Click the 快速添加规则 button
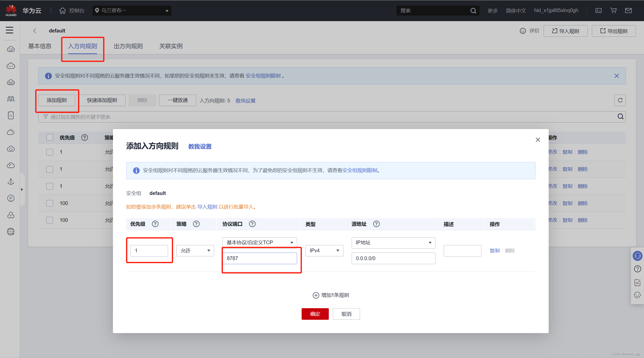Screen dimensions: 644x358 102,100
